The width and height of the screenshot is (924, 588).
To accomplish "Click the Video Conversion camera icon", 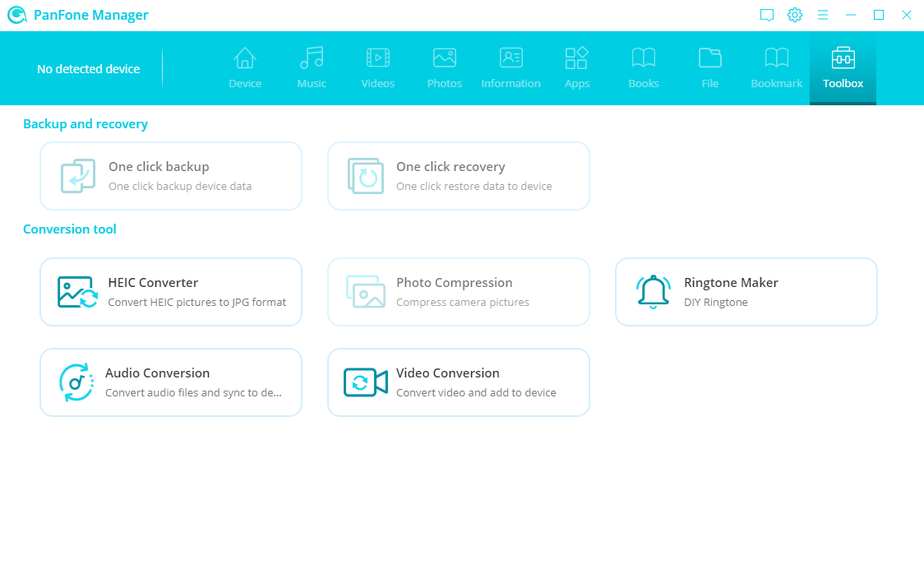I will coord(365,382).
